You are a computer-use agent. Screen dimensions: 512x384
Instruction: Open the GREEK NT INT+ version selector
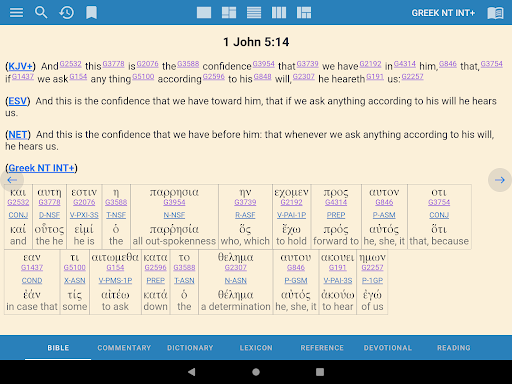tap(443, 13)
